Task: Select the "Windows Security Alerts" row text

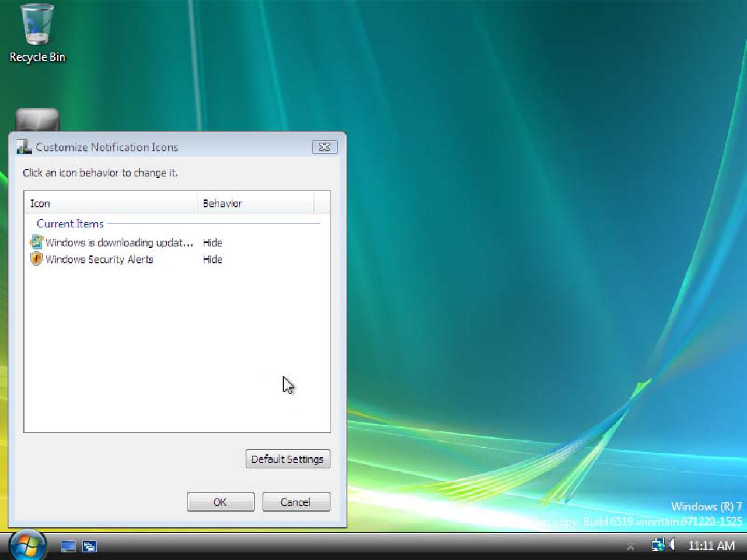Action: pos(99,259)
